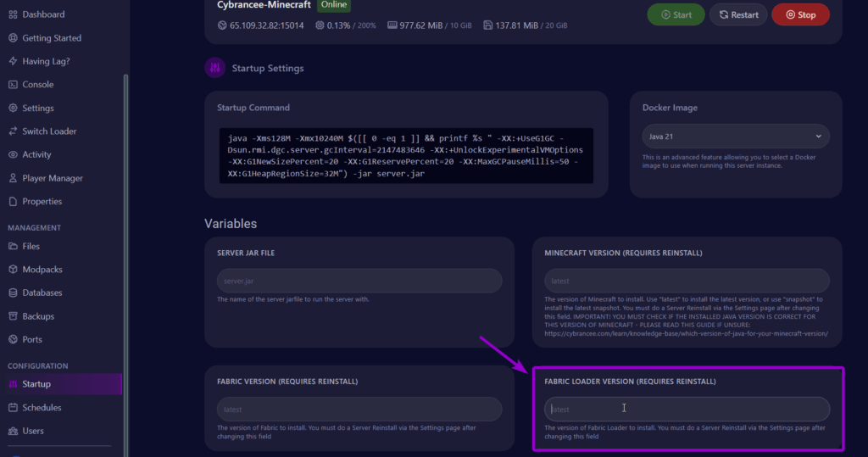The image size is (868, 457).
Task: Click the memory icon beside 977.62 MiB
Action: [392, 25]
